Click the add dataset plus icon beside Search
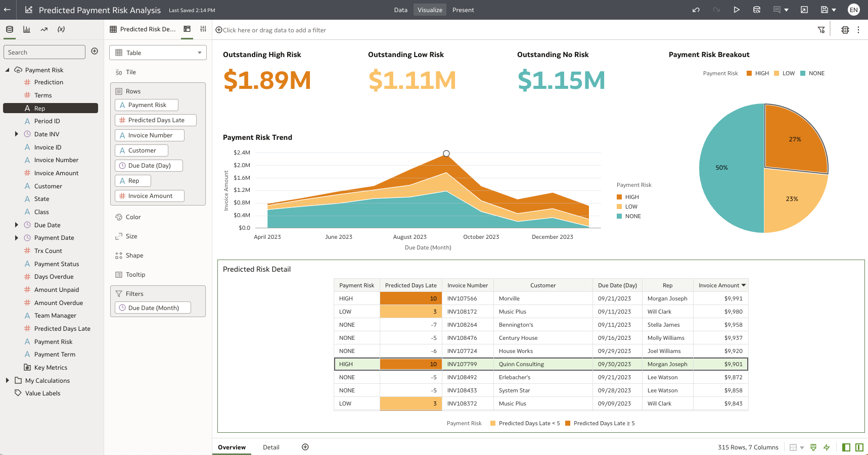The width and height of the screenshot is (868, 455). (x=95, y=52)
